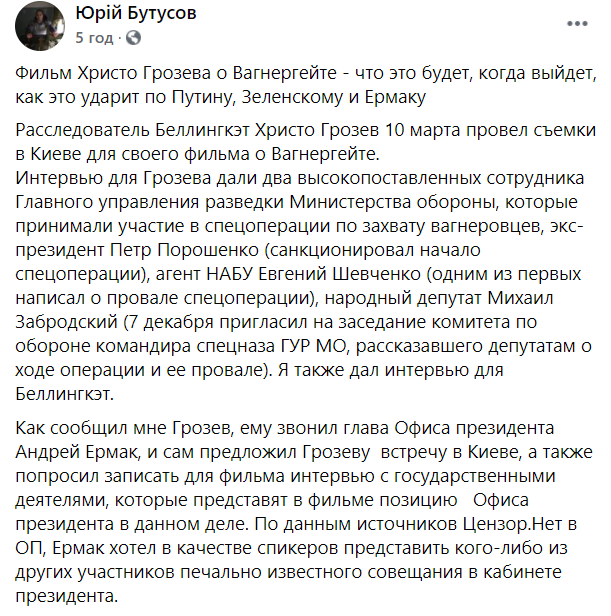The height and width of the screenshot is (616, 611).
Task: Click the abbreviation "ГУР МО"
Action: click(x=314, y=346)
